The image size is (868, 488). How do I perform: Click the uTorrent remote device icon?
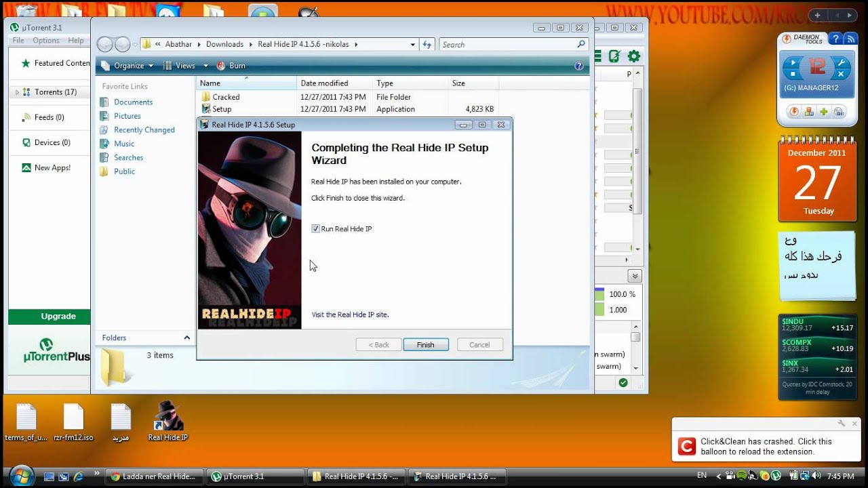coord(614,56)
